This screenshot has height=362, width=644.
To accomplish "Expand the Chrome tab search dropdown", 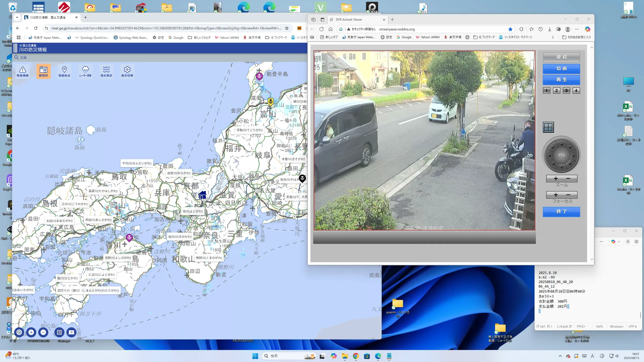I will pyautogui.click(x=17, y=17).
